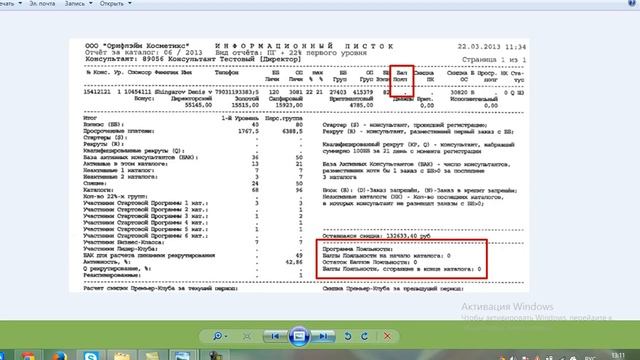Rotate image clockwise
640x360 pixels.
pyautogui.click(x=364, y=336)
